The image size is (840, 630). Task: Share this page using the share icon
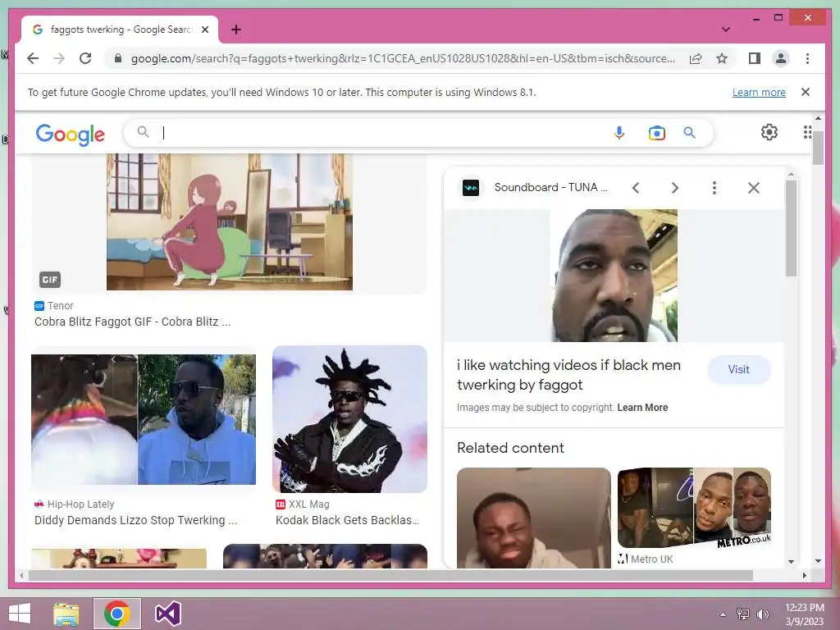click(x=696, y=58)
